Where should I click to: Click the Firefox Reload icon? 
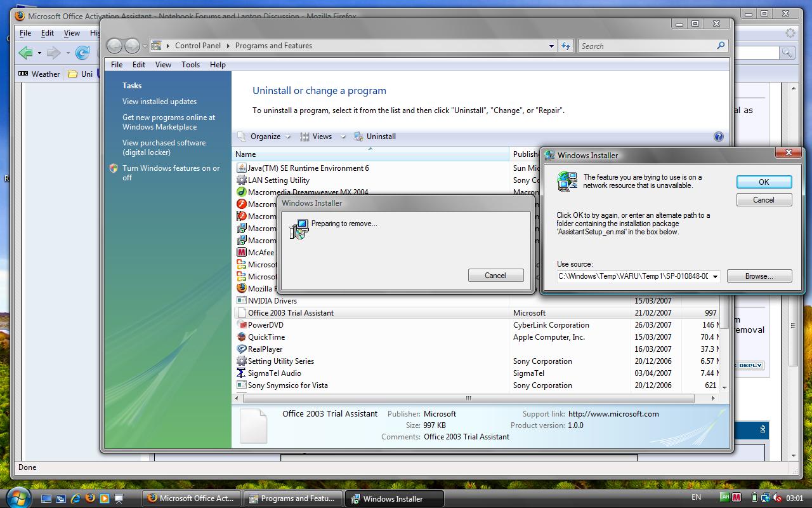[x=82, y=53]
